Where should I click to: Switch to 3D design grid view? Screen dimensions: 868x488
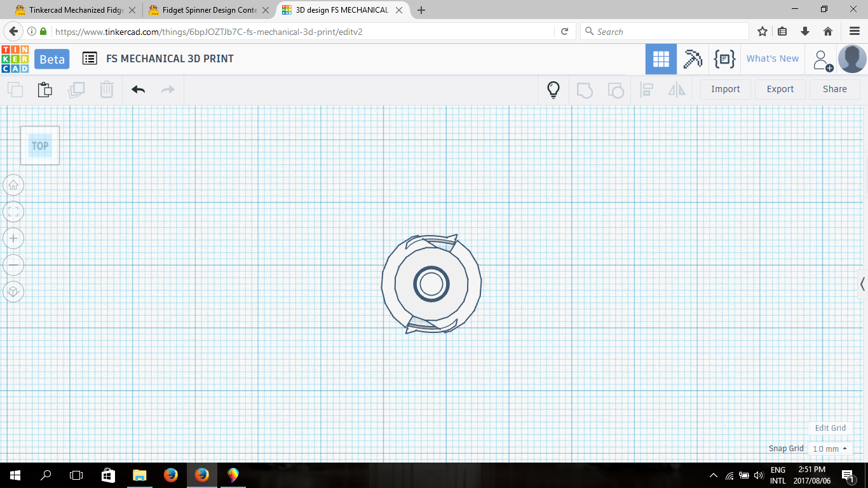[661, 59]
